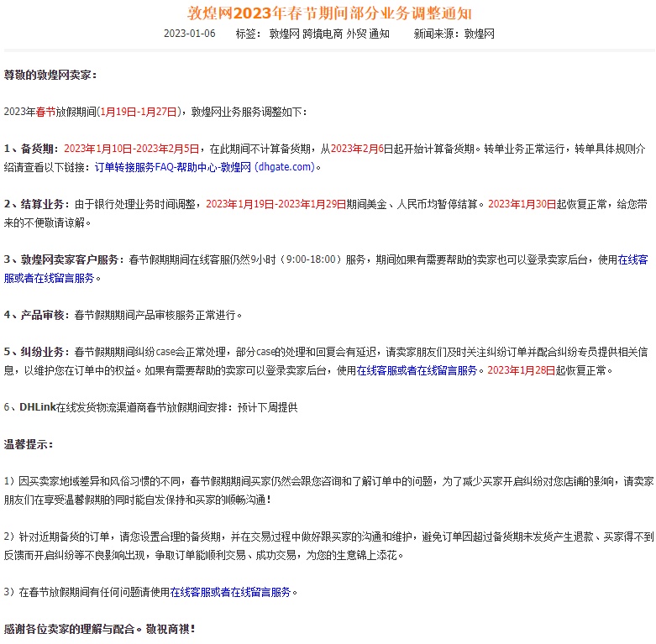Viewport: 656px width, 644px height.
Task: Click the closing line 感谢各位卖家的理解与配合
Action: 100,629
